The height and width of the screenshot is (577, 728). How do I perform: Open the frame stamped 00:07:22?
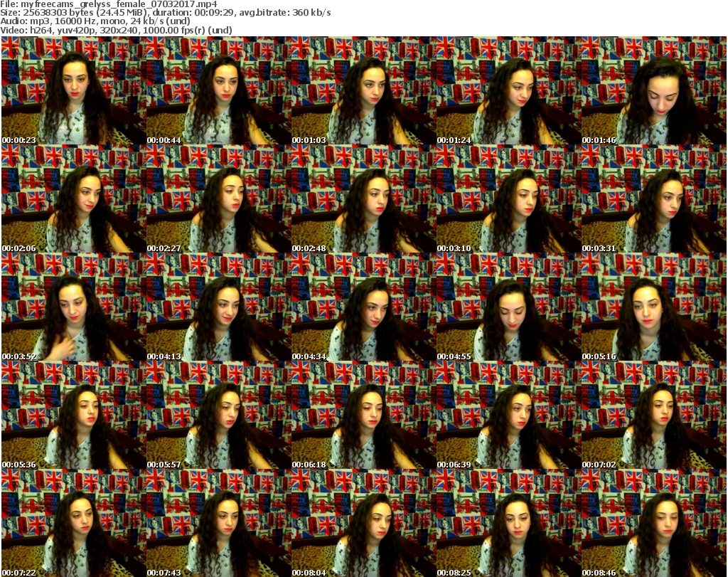tap(73, 523)
